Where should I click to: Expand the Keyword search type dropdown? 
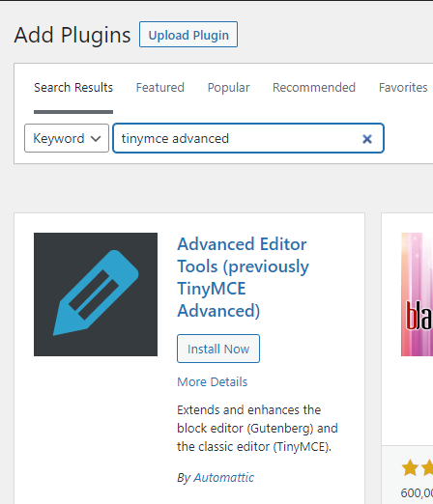67,138
